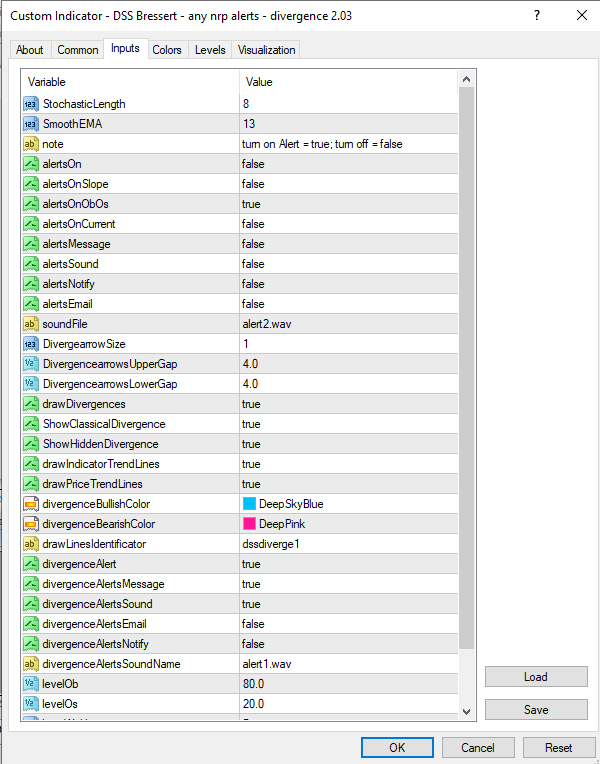Open the drawPriceTrendLines value selector

click(x=348, y=483)
